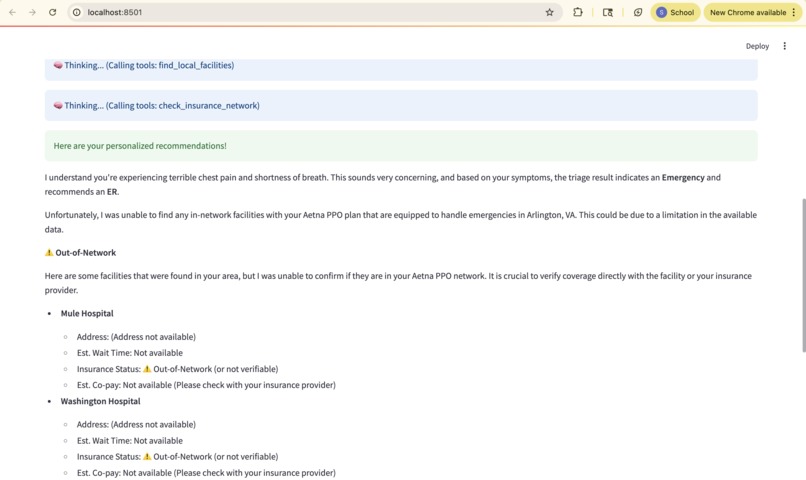806x480 pixels.
Task: Click the Streamlit Deploy button
Action: [x=757, y=46]
